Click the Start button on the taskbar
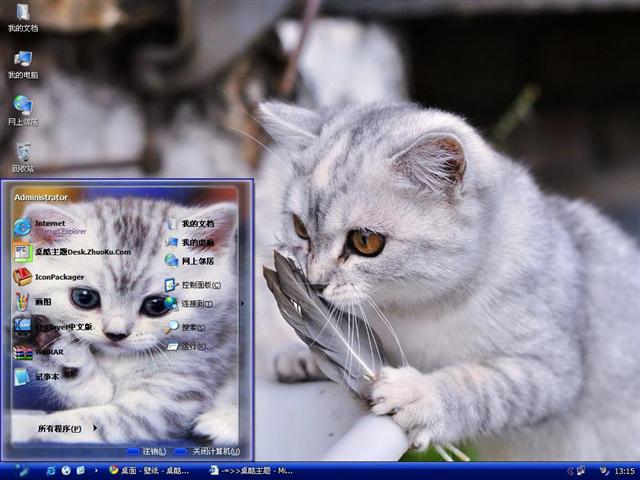640x480 pixels. point(21,471)
